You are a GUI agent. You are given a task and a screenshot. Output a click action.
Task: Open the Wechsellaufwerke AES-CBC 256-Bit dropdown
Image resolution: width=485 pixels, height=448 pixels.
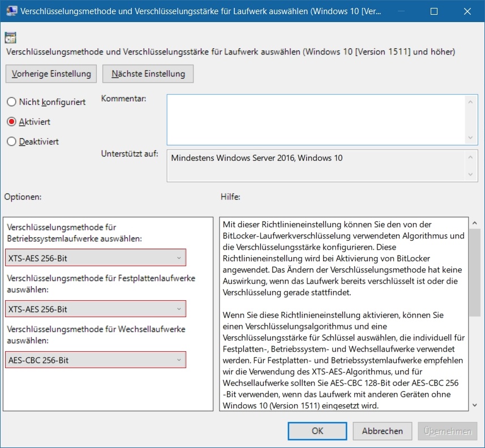click(96, 360)
